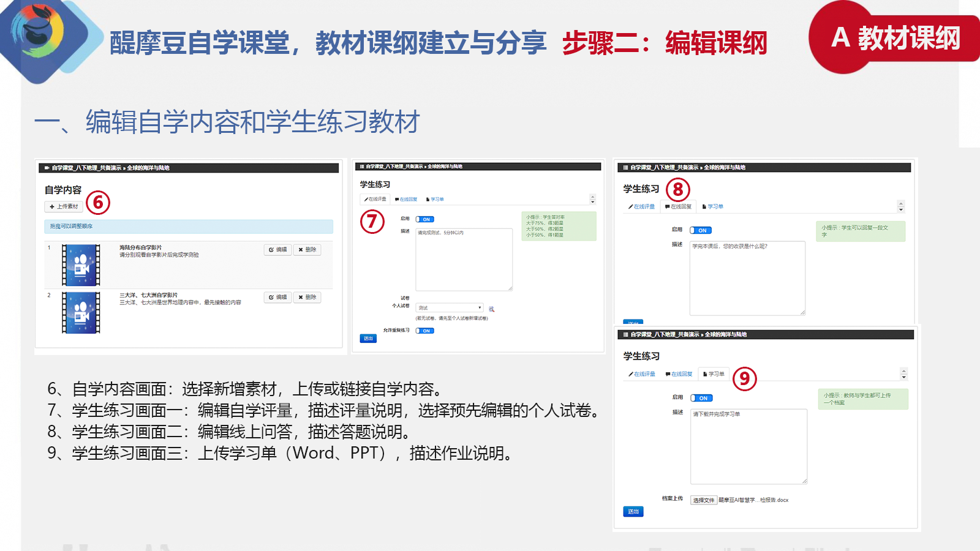
Task: Click the magnifier icon beside 个人试卷 dropdown
Action: pyautogui.click(x=491, y=309)
